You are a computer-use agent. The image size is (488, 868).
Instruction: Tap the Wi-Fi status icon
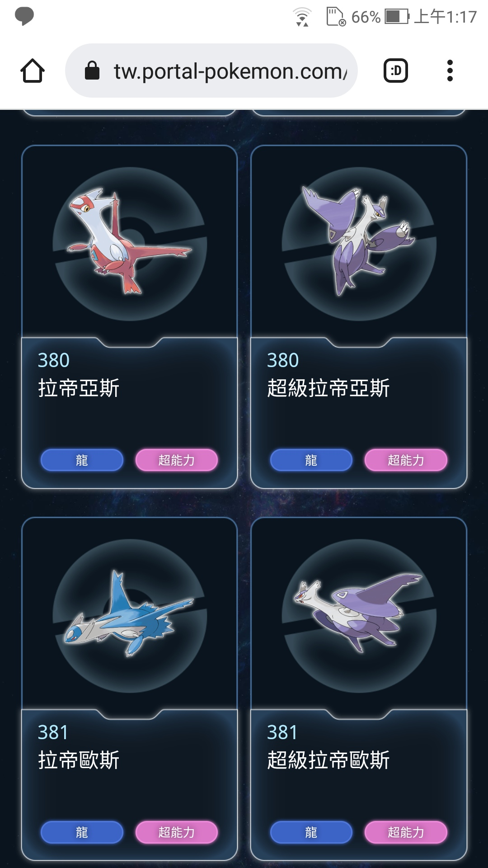302,17
